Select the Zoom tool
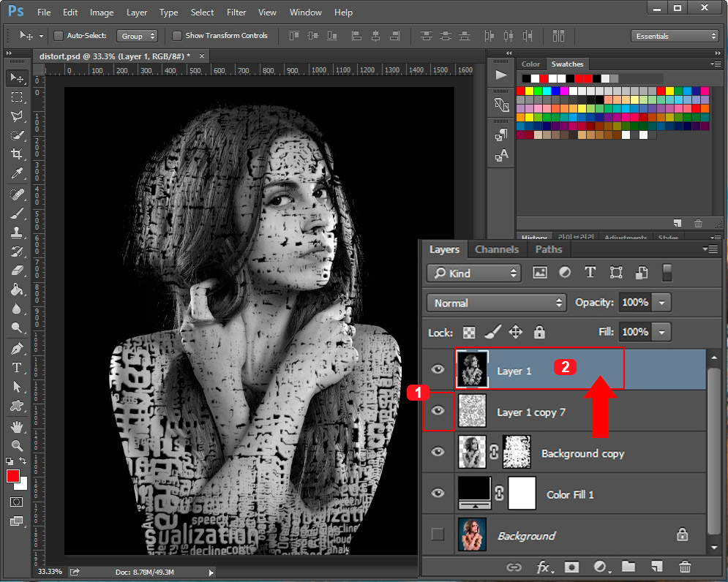 (17, 445)
